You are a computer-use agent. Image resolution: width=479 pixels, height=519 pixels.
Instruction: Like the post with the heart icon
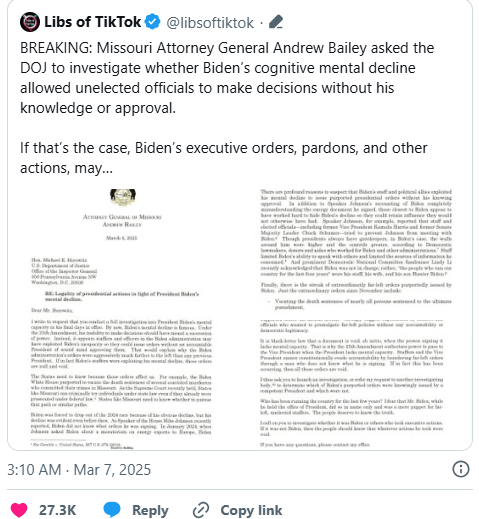pos(19,510)
